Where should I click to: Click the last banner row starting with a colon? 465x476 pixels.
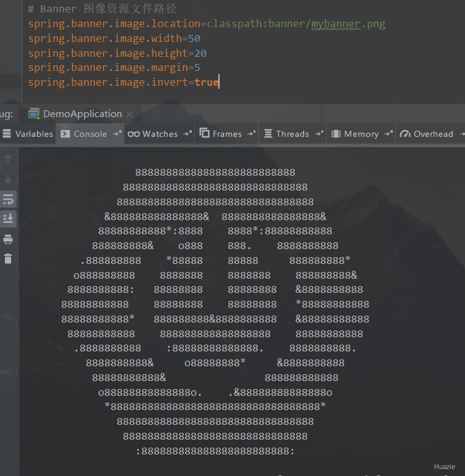click(x=215, y=451)
